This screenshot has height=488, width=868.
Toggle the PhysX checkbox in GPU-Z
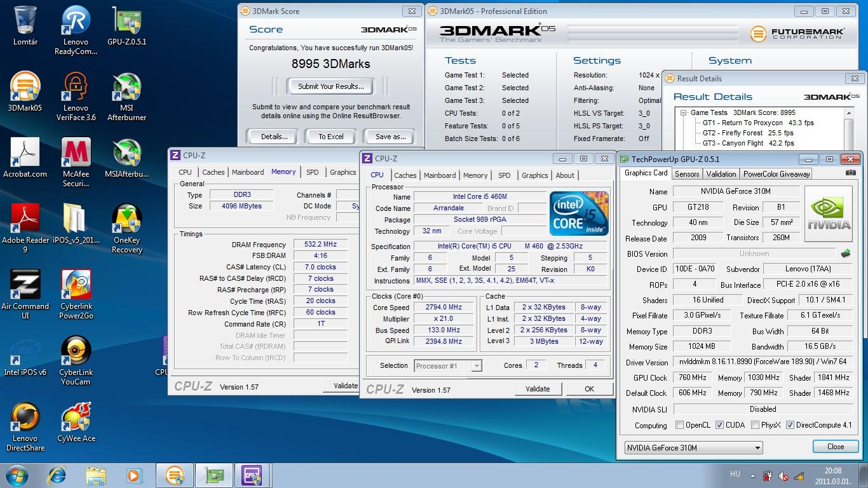[x=755, y=425]
